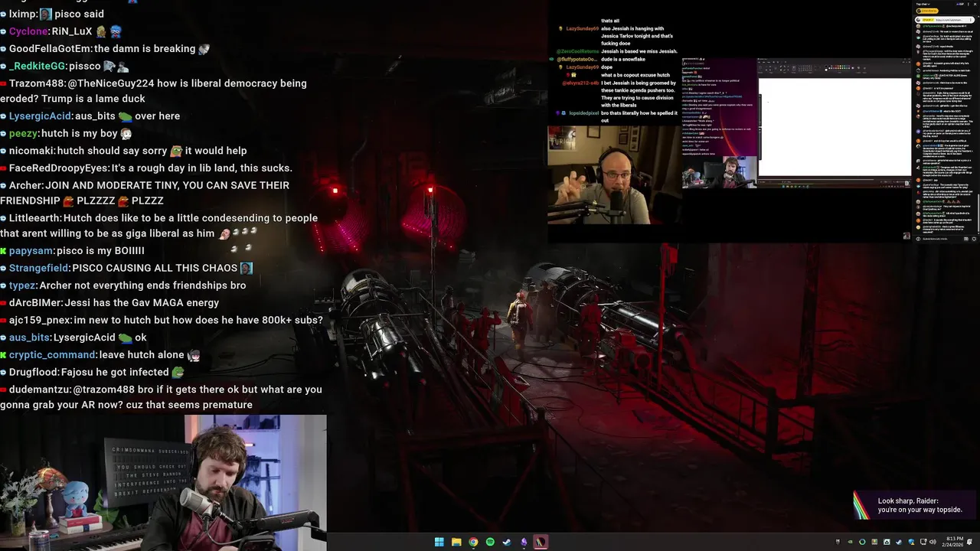Click 'dudemantzu' message mentioning trazom488
This screenshot has height=551, width=980.
pos(161,397)
